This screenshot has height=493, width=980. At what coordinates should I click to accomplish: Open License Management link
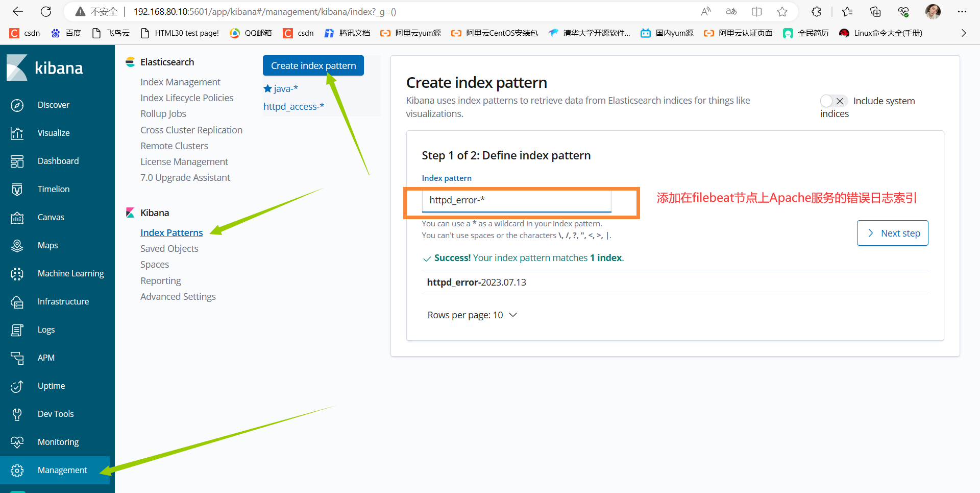coord(184,161)
